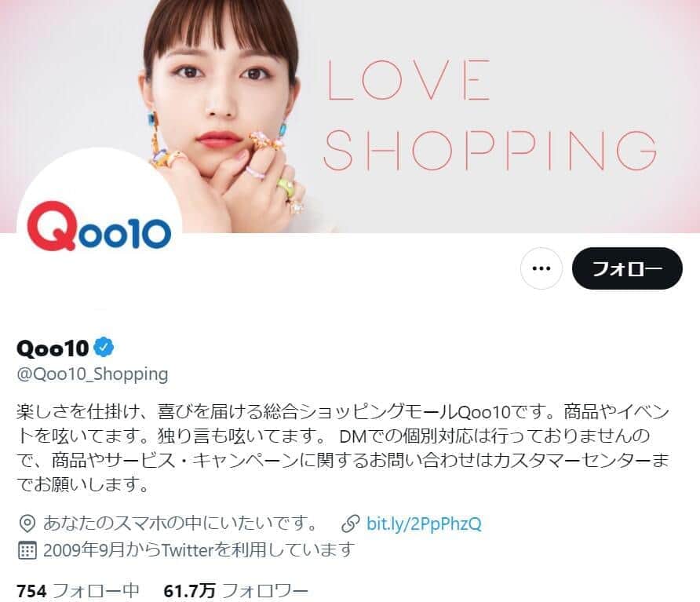
Task: Open the bit.ly/2PpPhzQ link
Action: pyautogui.click(x=424, y=524)
